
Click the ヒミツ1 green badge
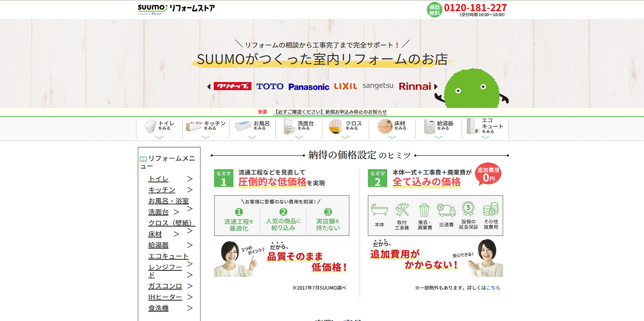(x=224, y=178)
